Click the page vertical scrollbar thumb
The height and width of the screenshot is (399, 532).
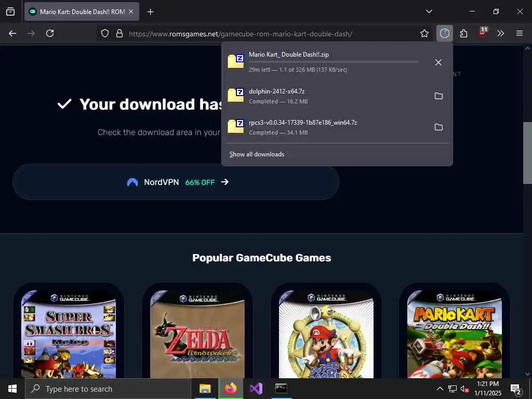[527, 153]
